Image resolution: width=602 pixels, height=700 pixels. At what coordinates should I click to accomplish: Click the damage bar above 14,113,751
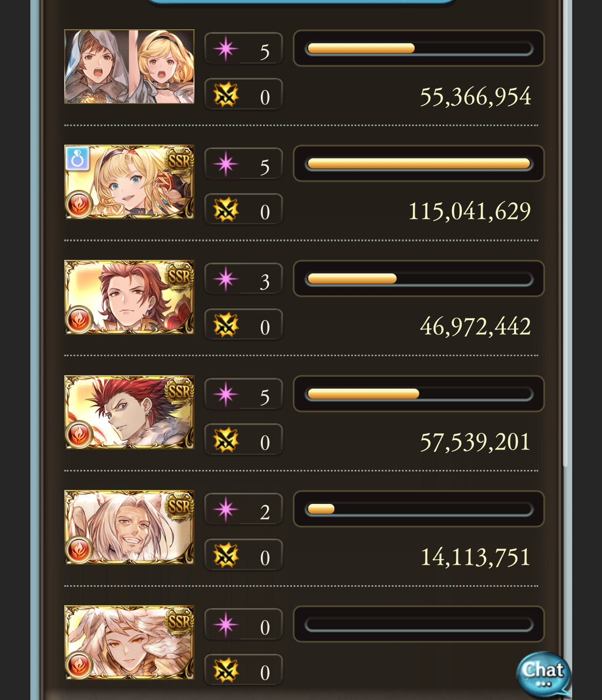click(x=419, y=509)
